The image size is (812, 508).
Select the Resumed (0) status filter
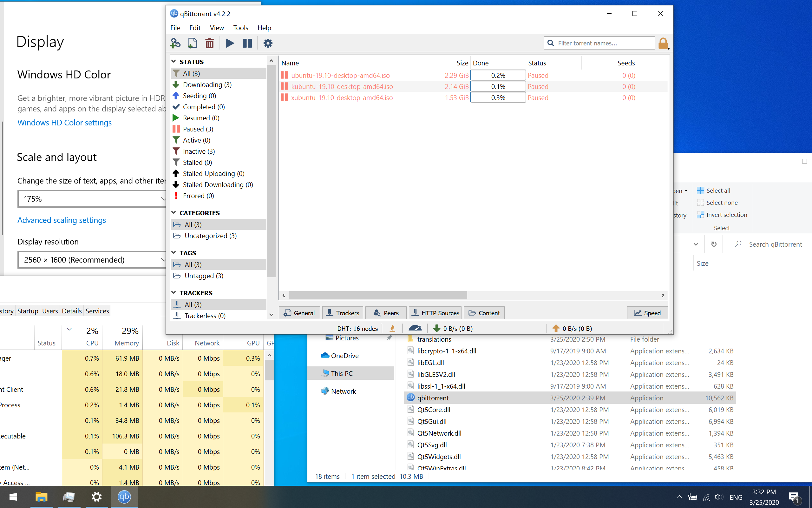[x=219, y=117]
